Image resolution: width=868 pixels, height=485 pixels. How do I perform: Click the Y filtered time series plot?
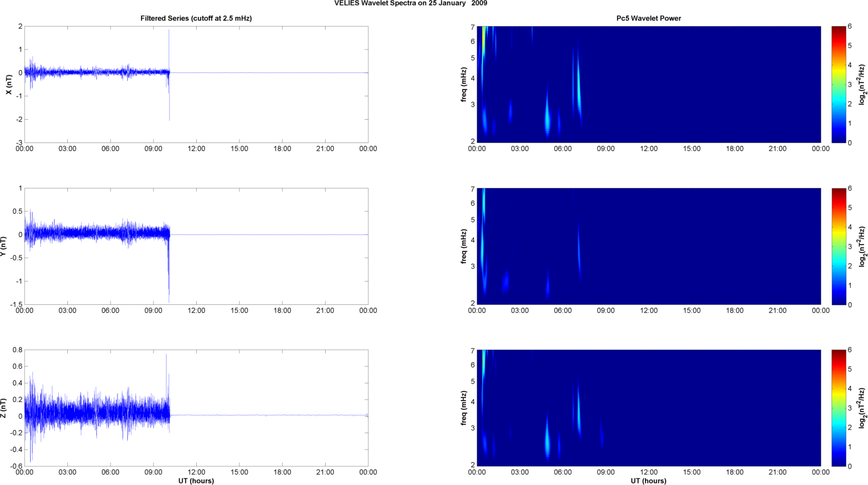pos(196,246)
